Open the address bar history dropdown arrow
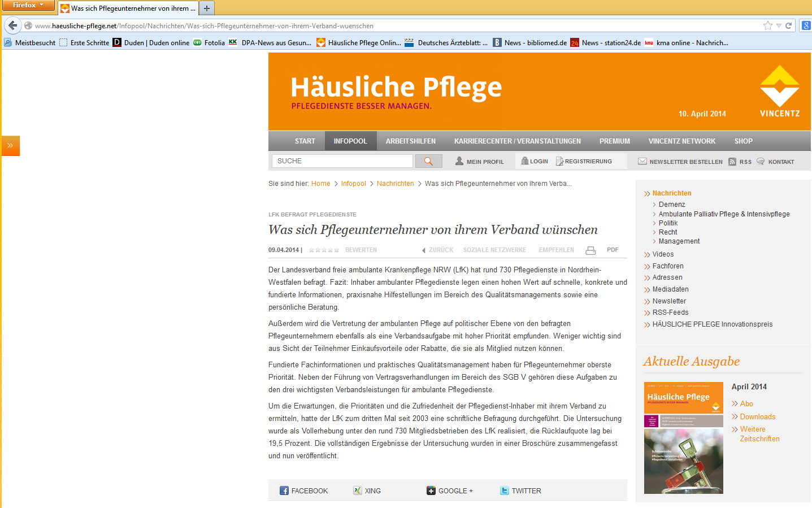The width and height of the screenshot is (812, 508). click(x=779, y=25)
